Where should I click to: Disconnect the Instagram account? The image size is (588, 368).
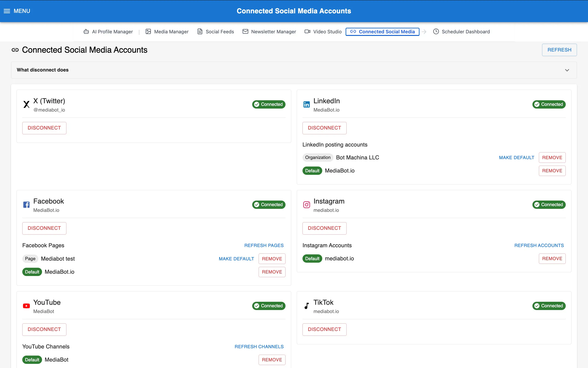tap(324, 228)
